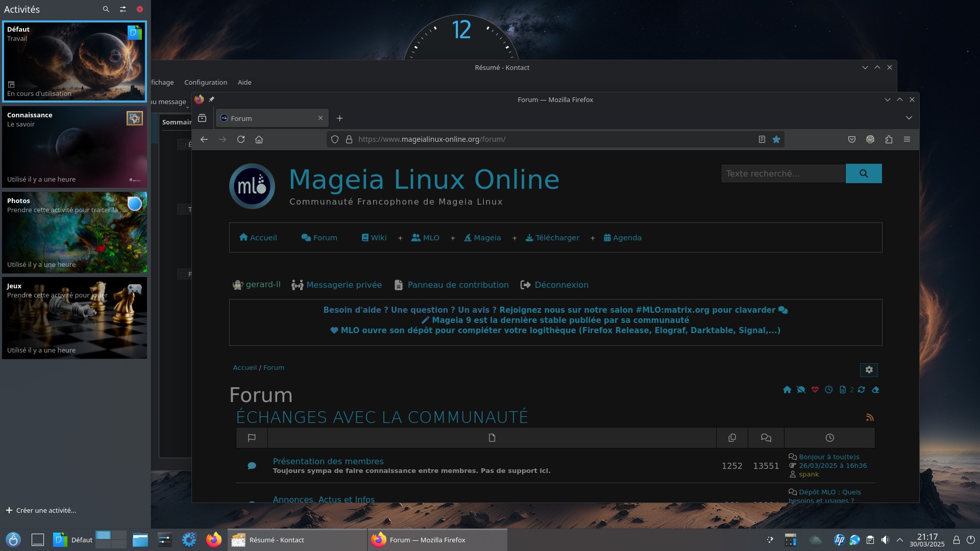Expand the list all tabs chevron
The height and width of the screenshot is (551, 980).
(909, 118)
